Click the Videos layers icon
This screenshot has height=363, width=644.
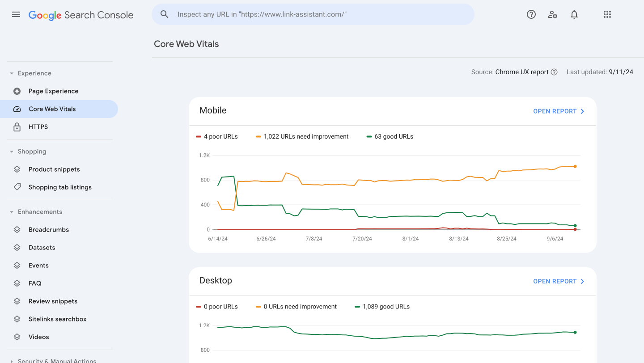click(17, 337)
